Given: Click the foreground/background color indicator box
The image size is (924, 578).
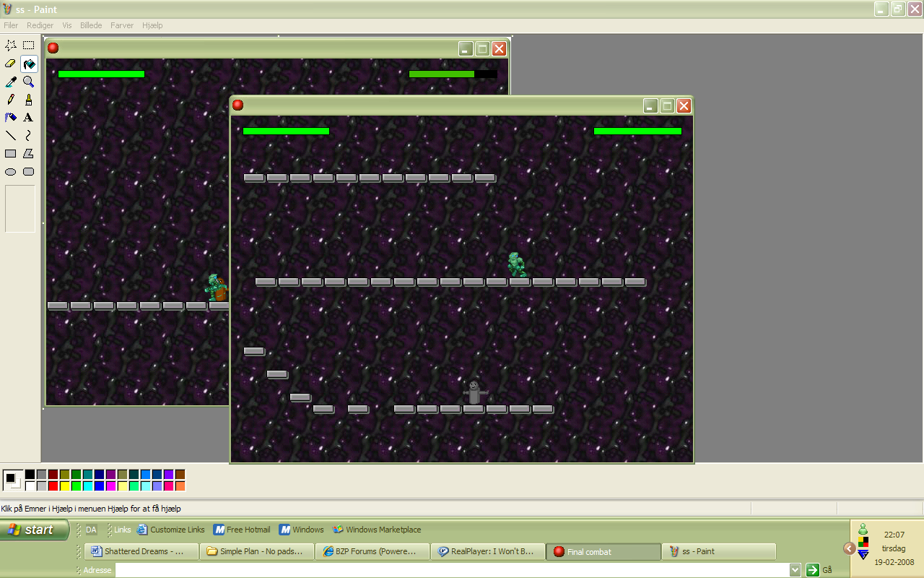Looking at the screenshot, I should [12, 480].
